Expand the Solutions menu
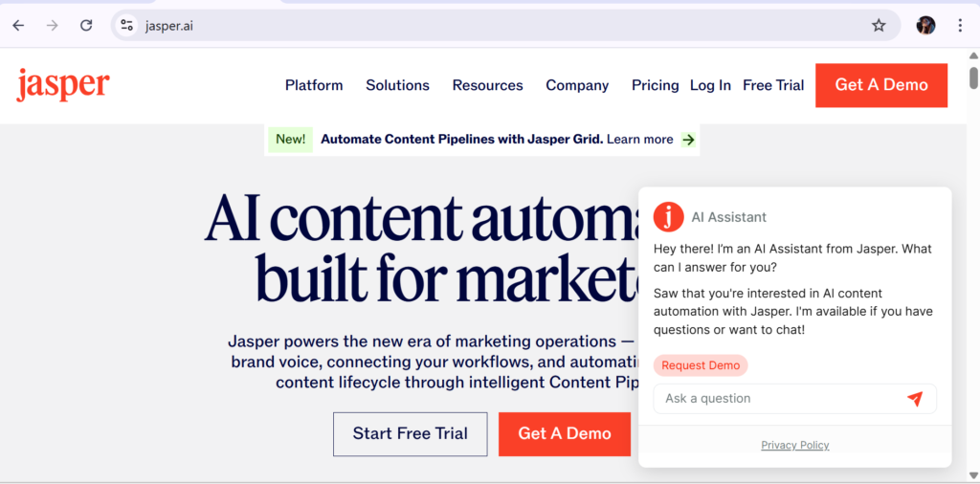 (397, 85)
